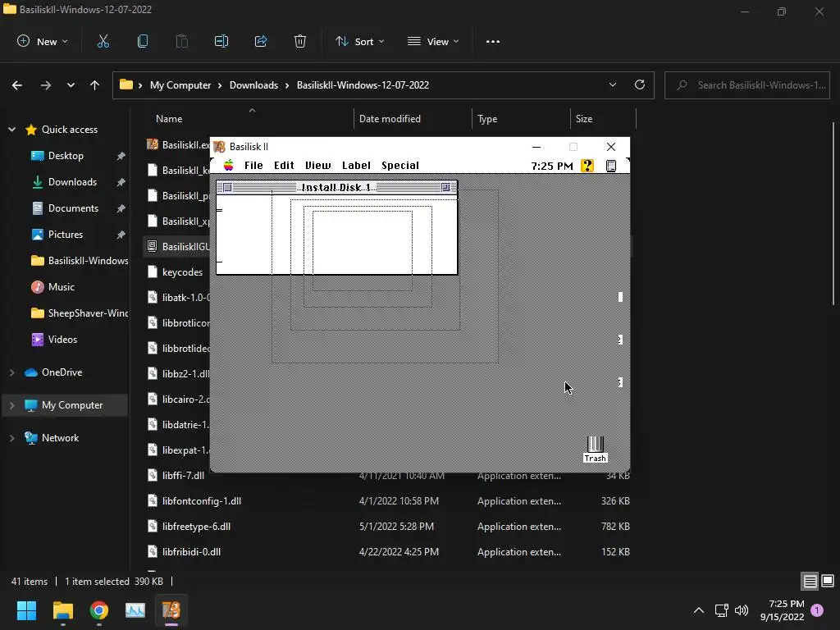This screenshot has width=840, height=630.
Task: Click Downloads in the address breadcrumb
Action: point(254,85)
